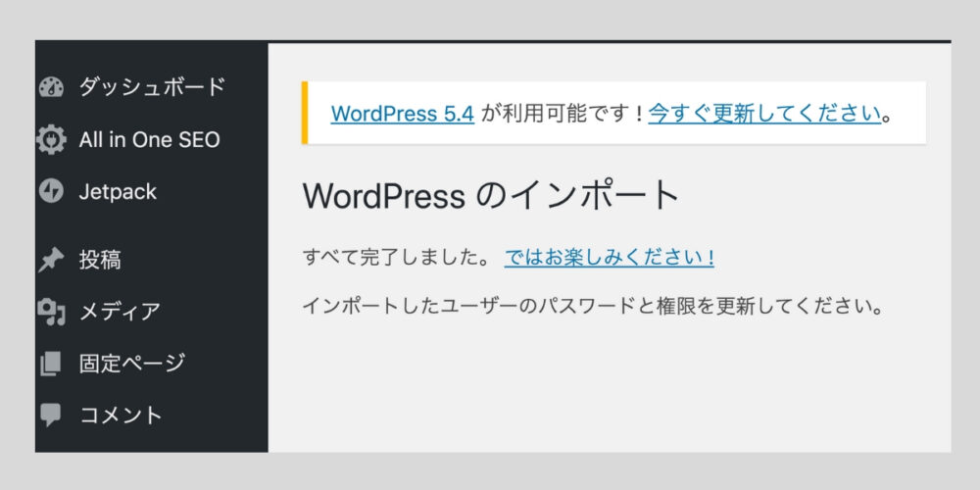Click the pushpin icon next to 投稿
This screenshot has width=980, height=490.
(51, 260)
